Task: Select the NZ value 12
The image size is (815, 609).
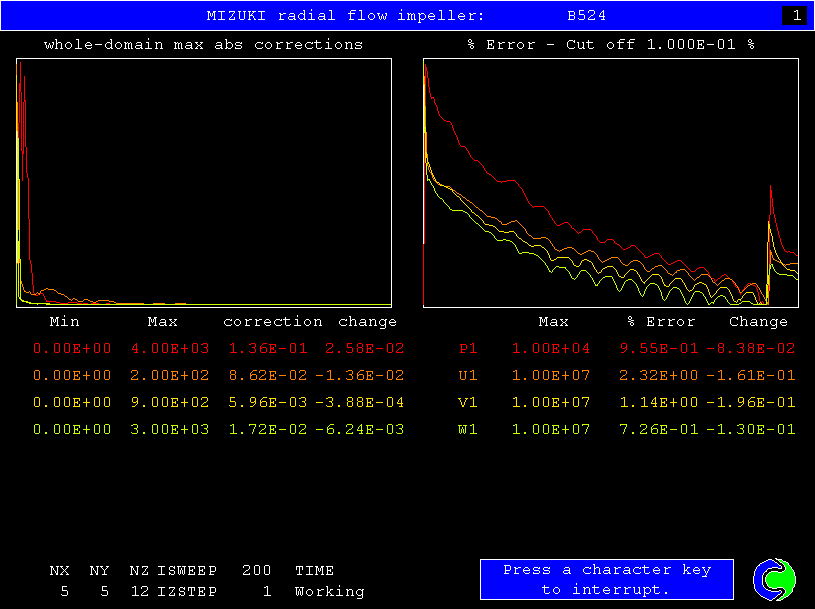Action: [139, 591]
